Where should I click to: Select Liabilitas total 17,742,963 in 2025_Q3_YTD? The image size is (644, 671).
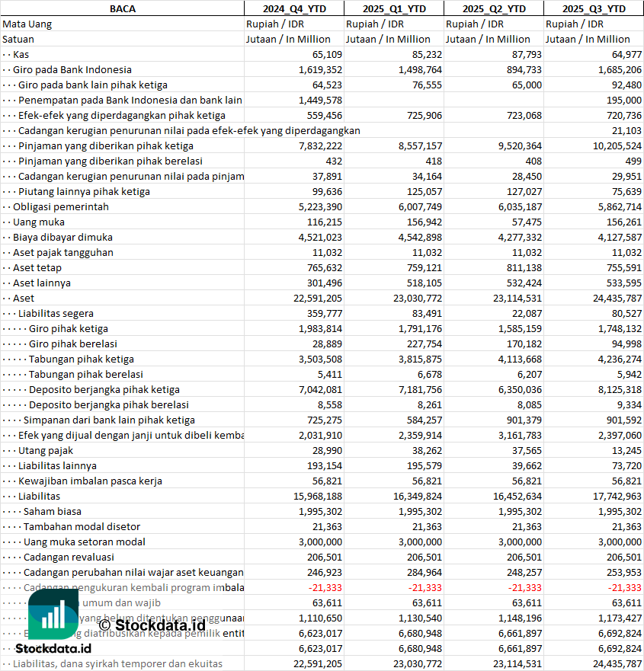[617, 497]
